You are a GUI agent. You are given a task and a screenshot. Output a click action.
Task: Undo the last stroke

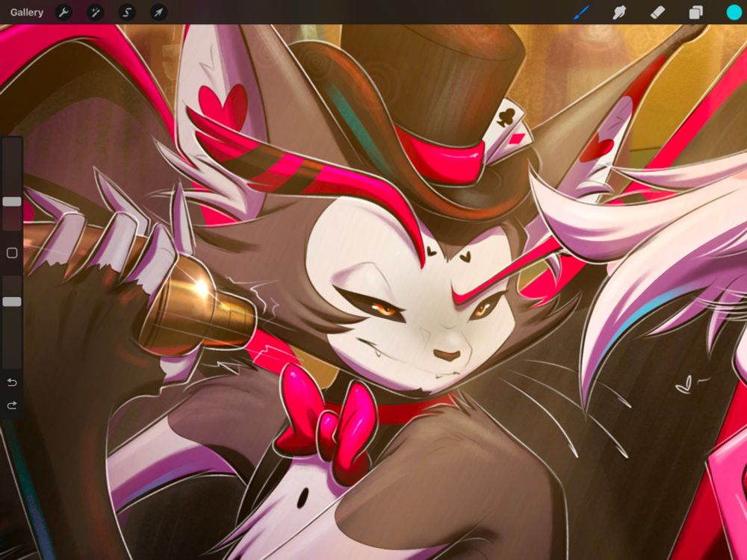click(x=13, y=382)
